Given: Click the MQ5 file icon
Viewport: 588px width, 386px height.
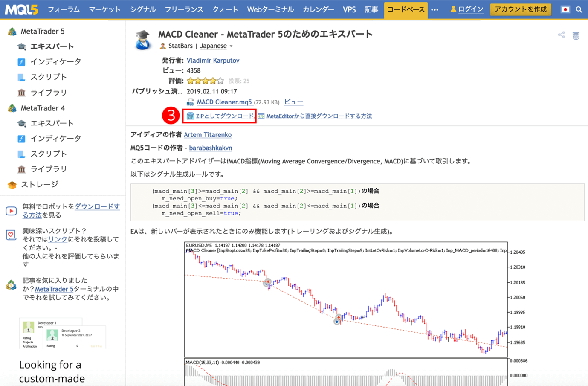Looking at the screenshot, I should pos(190,102).
